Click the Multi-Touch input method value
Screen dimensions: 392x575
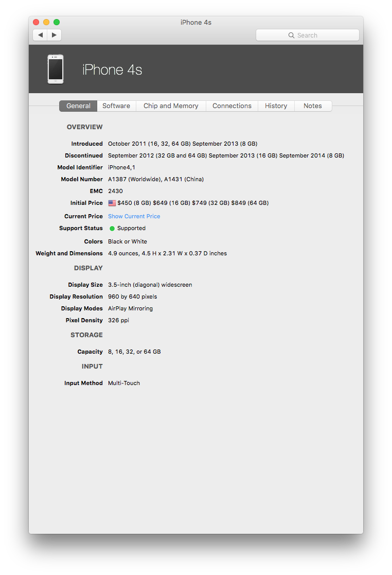[x=124, y=383]
